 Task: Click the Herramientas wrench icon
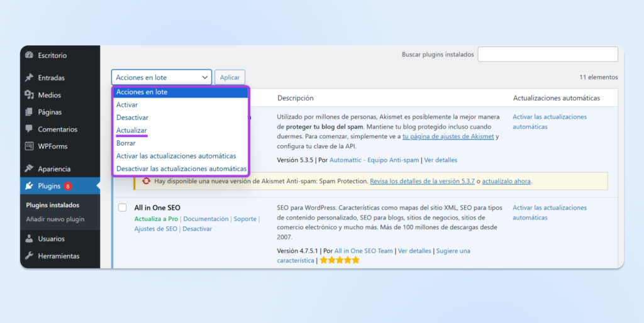(x=29, y=256)
